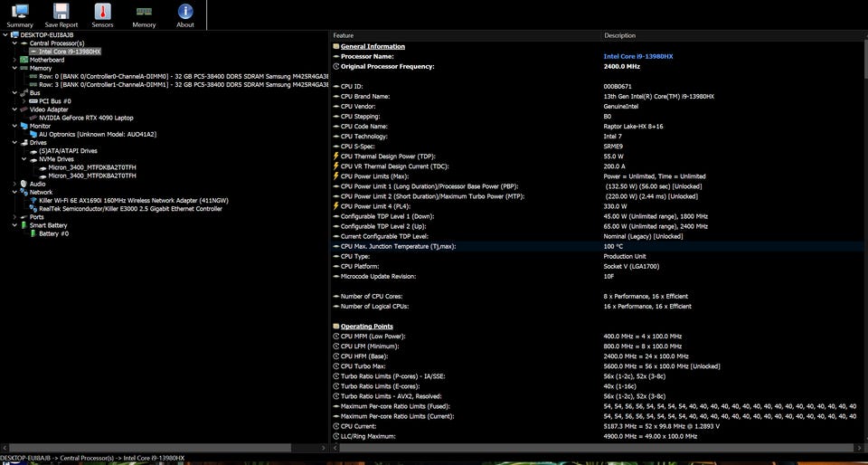Select memory Row: 3 DIMM1 entry
The height and width of the screenshot is (465, 868).
click(x=184, y=85)
